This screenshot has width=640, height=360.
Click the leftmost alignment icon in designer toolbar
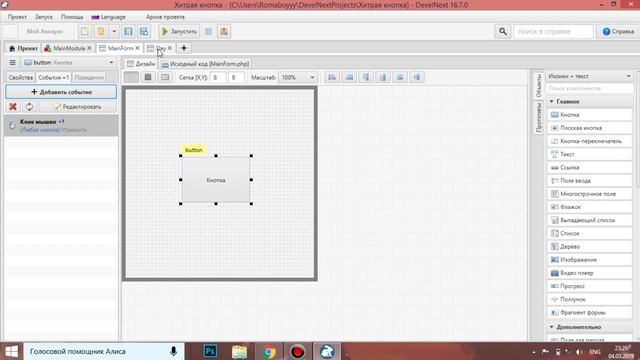(332, 77)
